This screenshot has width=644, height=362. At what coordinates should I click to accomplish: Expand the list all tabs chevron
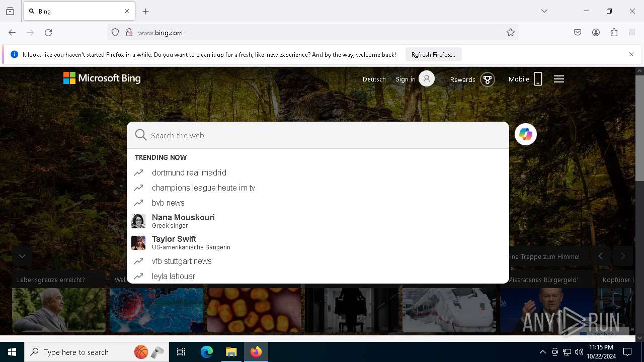544,11
